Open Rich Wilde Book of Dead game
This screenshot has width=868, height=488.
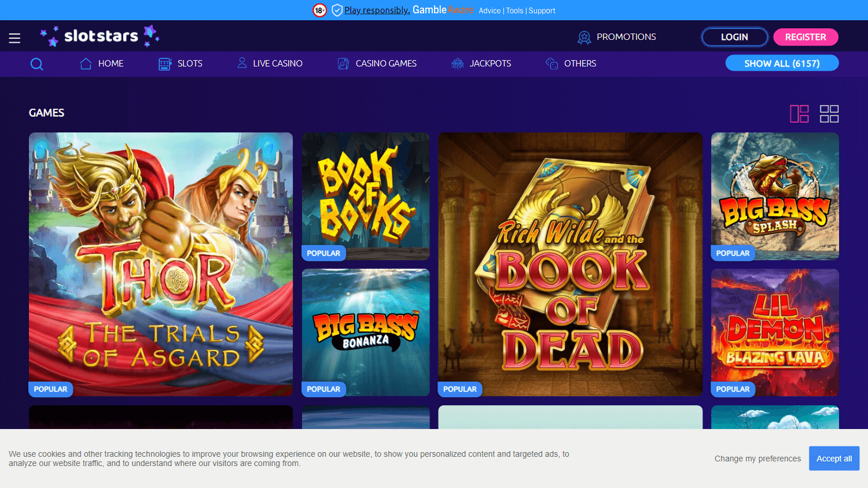point(570,264)
